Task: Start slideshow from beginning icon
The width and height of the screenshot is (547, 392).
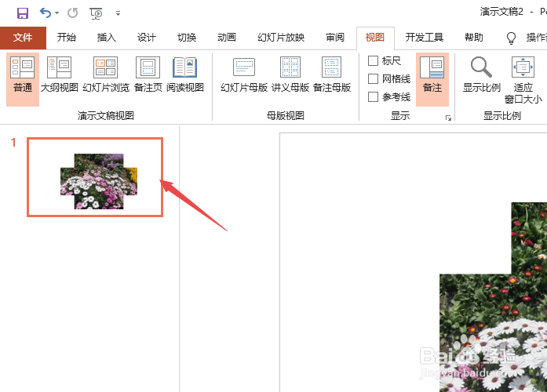Action: point(96,13)
